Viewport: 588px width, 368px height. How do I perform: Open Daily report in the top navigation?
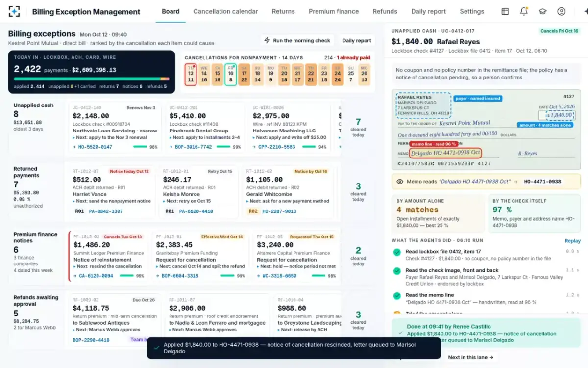coord(429,11)
